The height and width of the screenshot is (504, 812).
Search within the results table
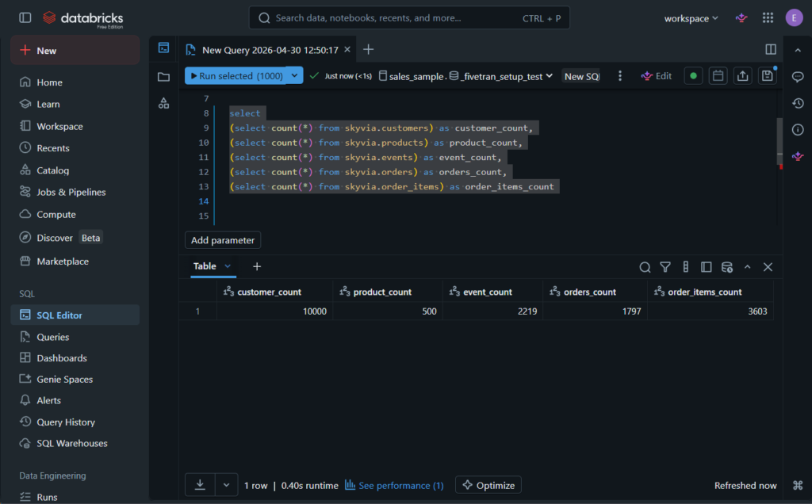click(x=645, y=267)
